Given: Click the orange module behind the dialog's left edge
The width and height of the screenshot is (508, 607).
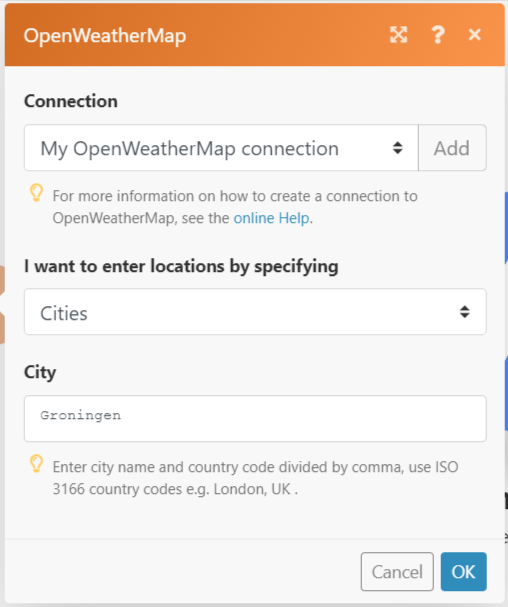Looking at the screenshot, I should click(2, 306).
